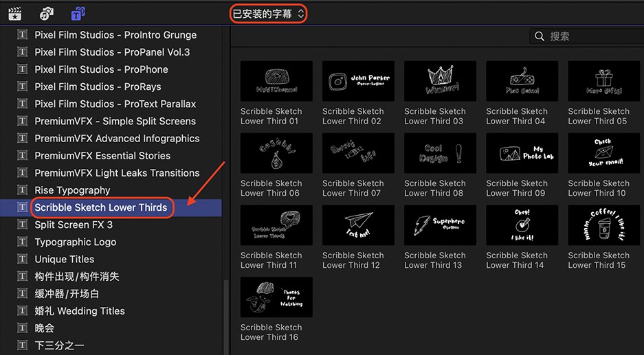Click the T icon beside Typographic Logo
The image size is (644, 355).
click(x=22, y=242)
